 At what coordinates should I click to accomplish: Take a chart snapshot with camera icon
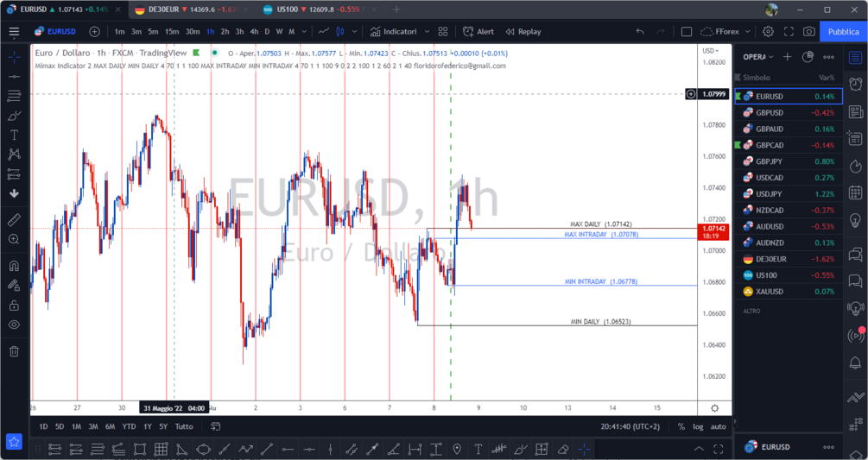pyautogui.click(x=809, y=32)
